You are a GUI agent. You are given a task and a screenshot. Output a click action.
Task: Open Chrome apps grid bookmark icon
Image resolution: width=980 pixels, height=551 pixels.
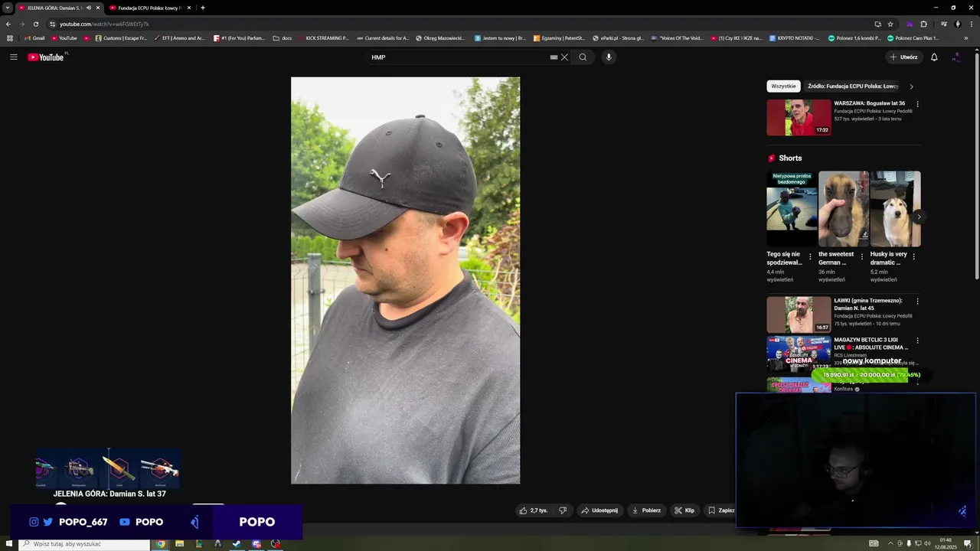point(10,37)
